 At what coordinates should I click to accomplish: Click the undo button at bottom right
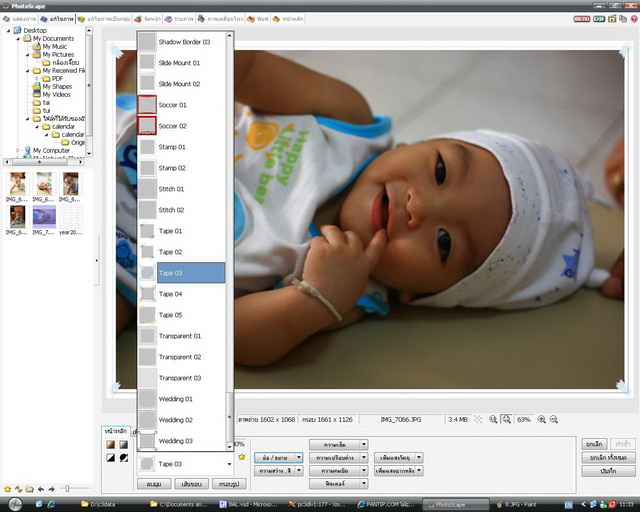[x=594, y=444]
